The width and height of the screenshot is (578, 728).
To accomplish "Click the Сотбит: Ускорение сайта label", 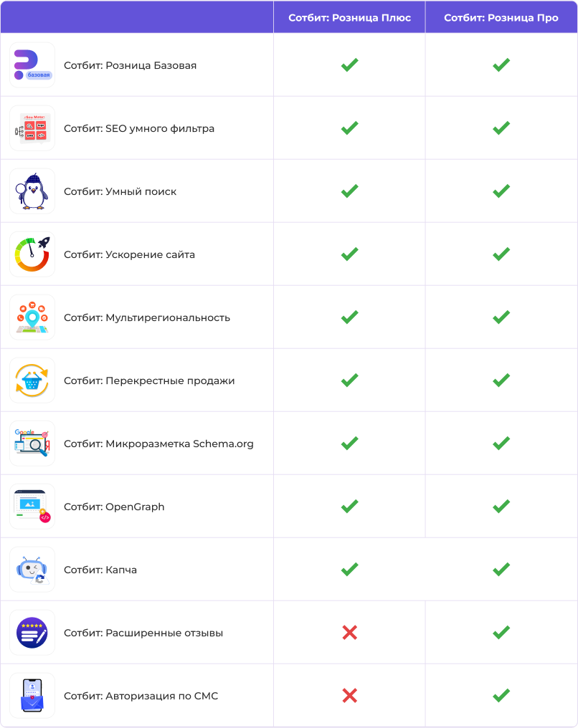I will [x=129, y=254].
